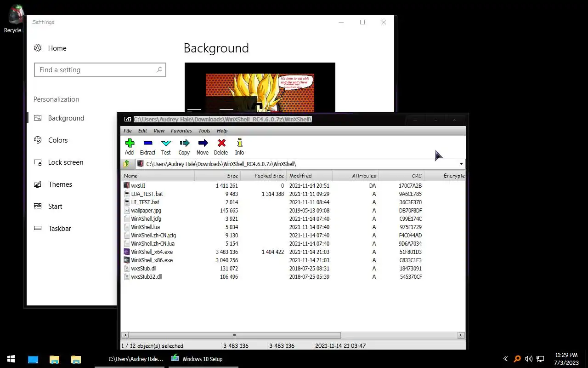
Task: Click the 7z icon in title bar
Action: (128, 119)
